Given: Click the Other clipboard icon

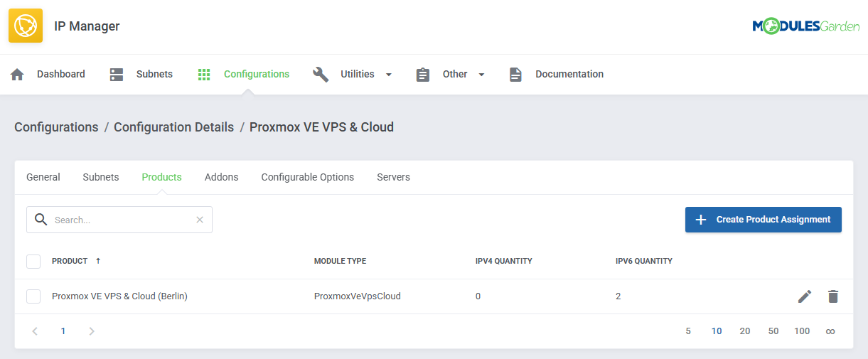Looking at the screenshot, I should [x=423, y=75].
